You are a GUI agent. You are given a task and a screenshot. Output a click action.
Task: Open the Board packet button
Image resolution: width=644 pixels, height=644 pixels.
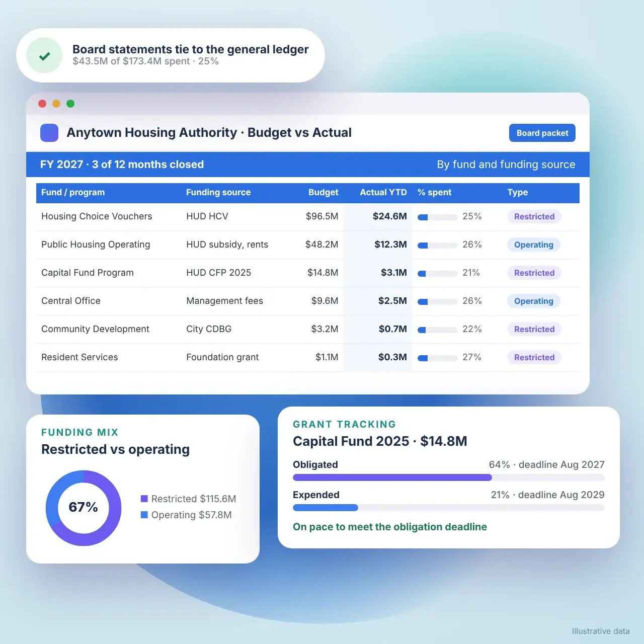click(x=542, y=133)
